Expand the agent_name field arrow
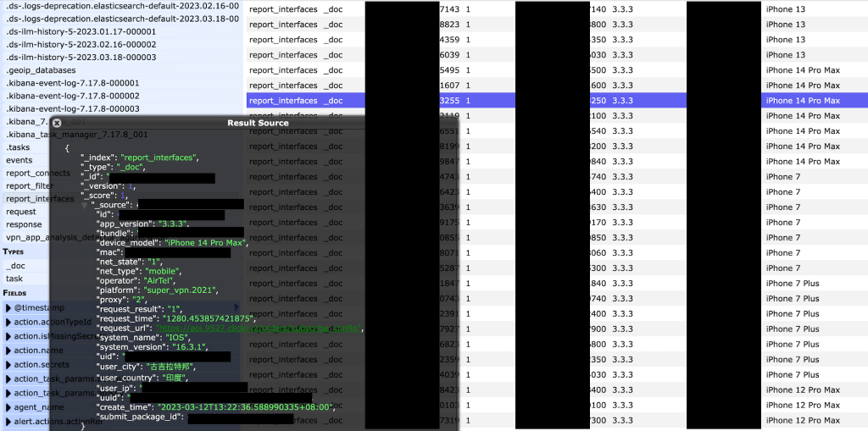 (8, 407)
